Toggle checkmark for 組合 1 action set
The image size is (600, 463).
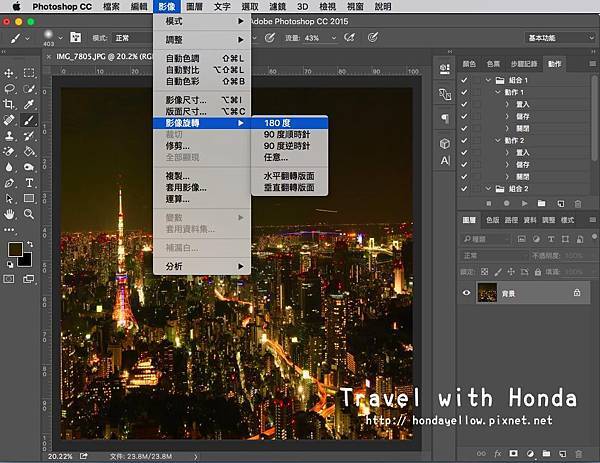click(x=464, y=80)
